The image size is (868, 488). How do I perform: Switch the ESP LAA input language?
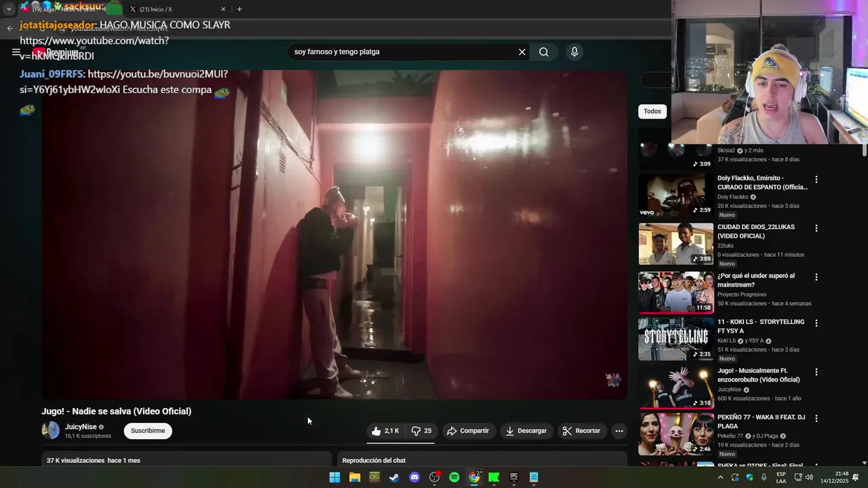781,477
